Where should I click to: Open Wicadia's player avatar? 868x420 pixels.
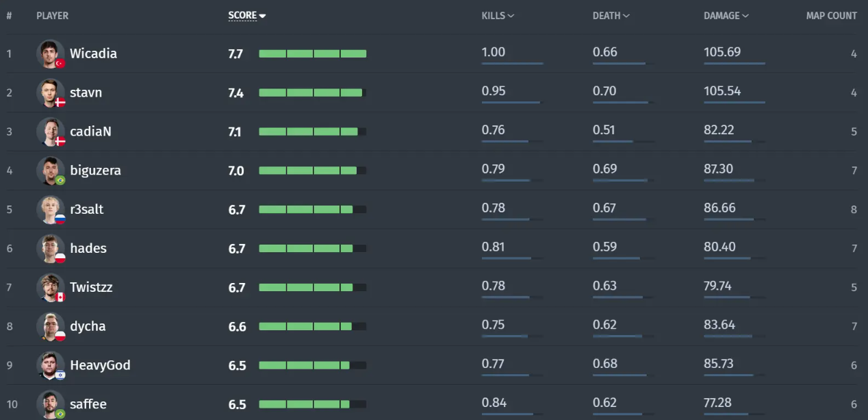(x=51, y=53)
